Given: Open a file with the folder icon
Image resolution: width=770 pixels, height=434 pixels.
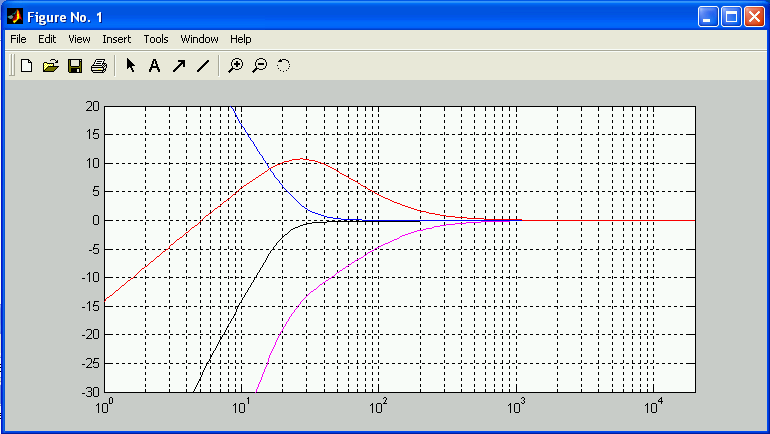Looking at the screenshot, I should click(x=51, y=65).
